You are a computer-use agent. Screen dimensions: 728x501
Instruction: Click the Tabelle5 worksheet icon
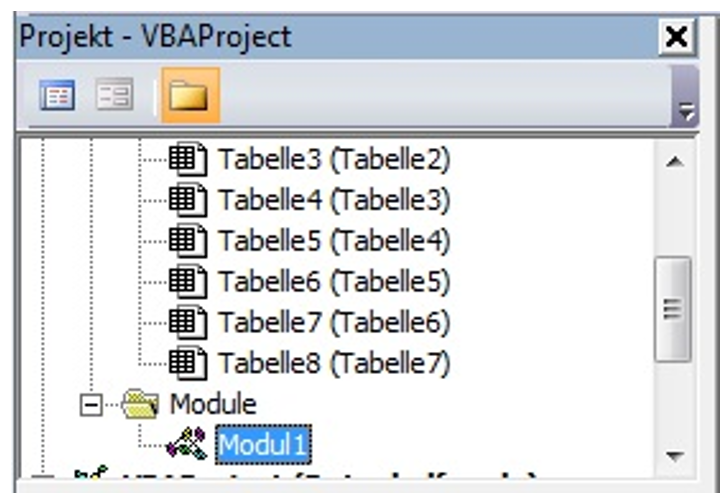point(187,241)
